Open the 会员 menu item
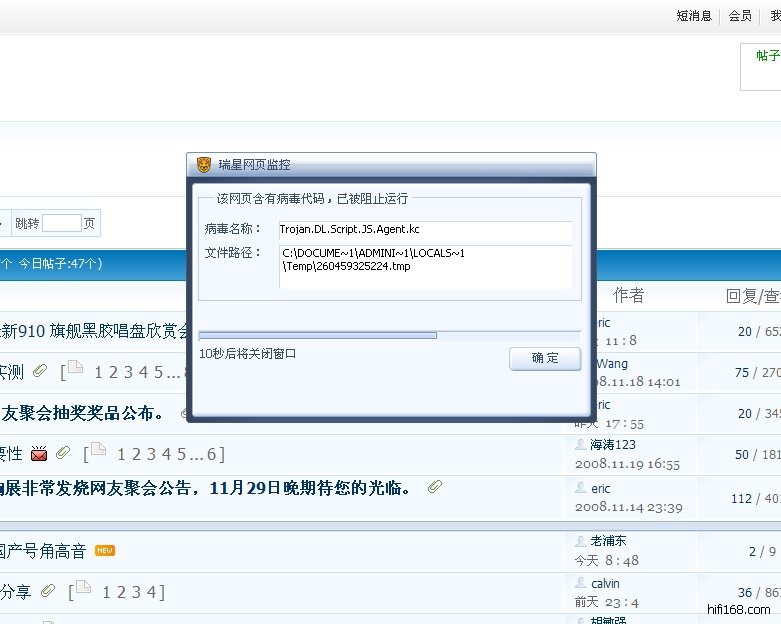The width and height of the screenshot is (781, 624). (740, 16)
